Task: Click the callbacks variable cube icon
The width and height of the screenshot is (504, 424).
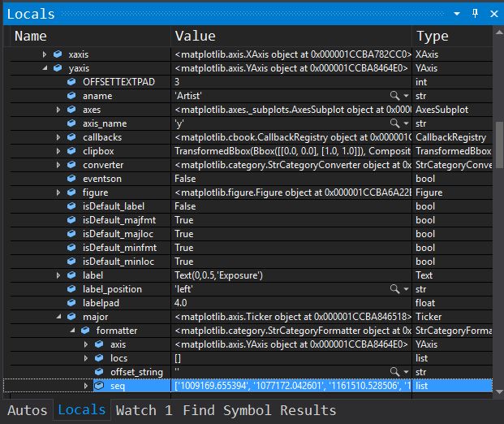Action: (x=71, y=137)
